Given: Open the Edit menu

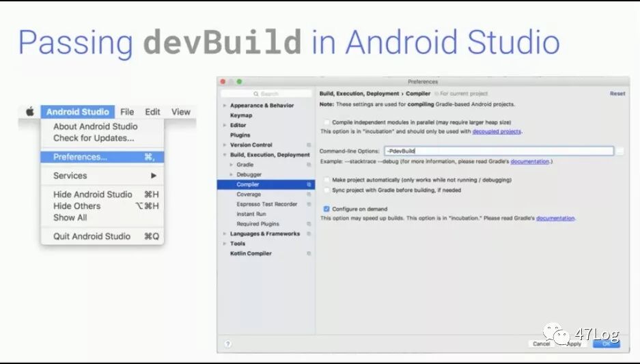Looking at the screenshot, I should [152, 112].
